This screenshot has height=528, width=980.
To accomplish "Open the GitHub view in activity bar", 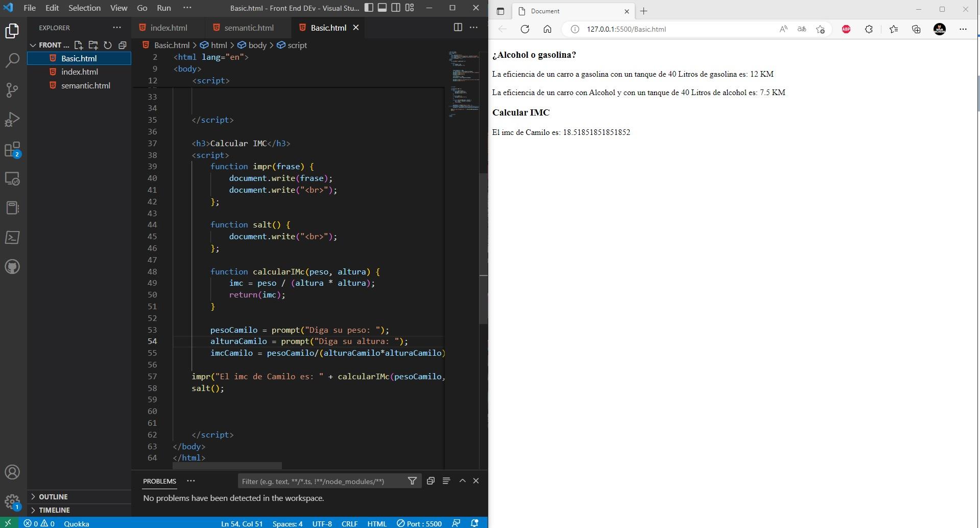I will [x=12, y=266].
